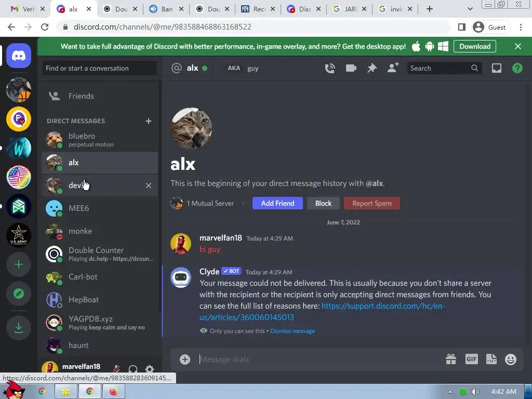
Task: Open the Chrome three-dot menu
Action: pyautogui.click(x=521, y=27)
